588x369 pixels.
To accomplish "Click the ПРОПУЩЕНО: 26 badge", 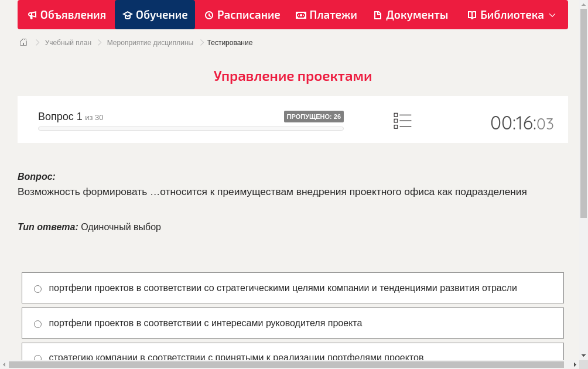I will point(314,117).
